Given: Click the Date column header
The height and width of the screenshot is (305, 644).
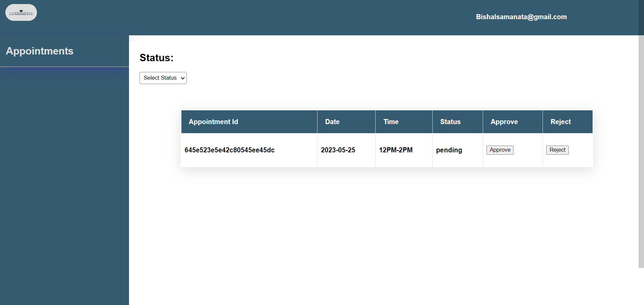Looking at the screenshot, I should point(332,121).
